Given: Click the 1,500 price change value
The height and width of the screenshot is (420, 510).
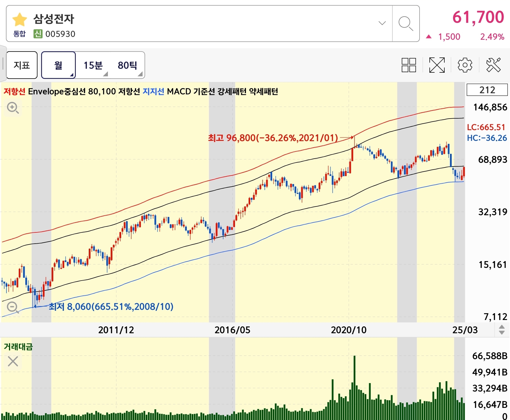Looking at the screenshot, I should click(449, 37).
